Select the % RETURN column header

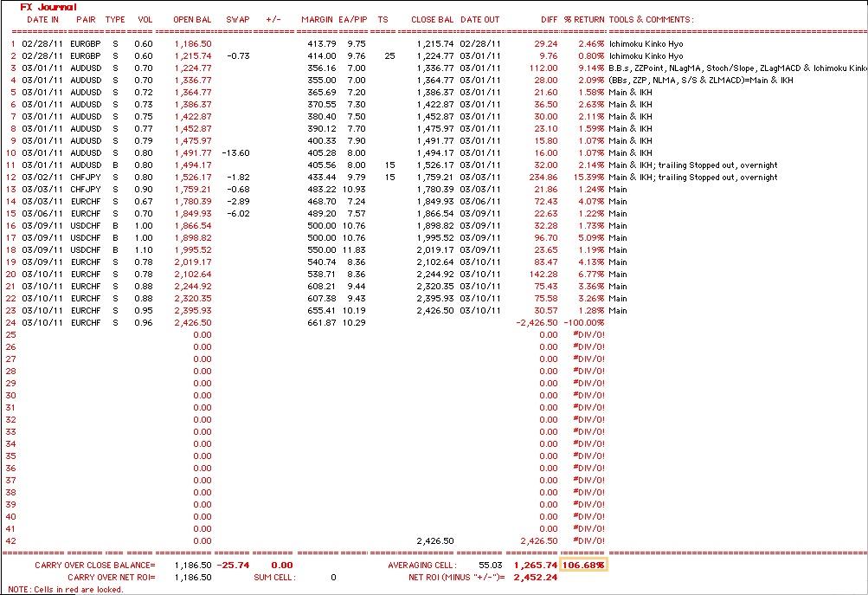584,19
